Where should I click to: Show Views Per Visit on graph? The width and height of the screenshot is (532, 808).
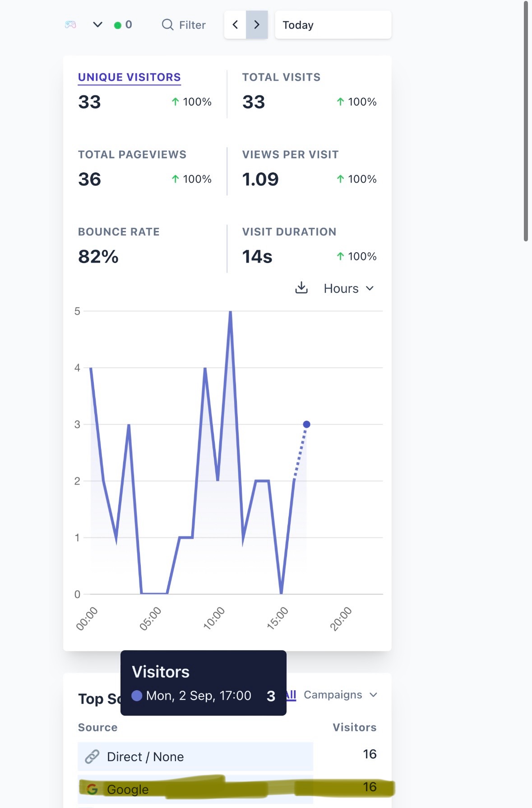click(290, 154)
